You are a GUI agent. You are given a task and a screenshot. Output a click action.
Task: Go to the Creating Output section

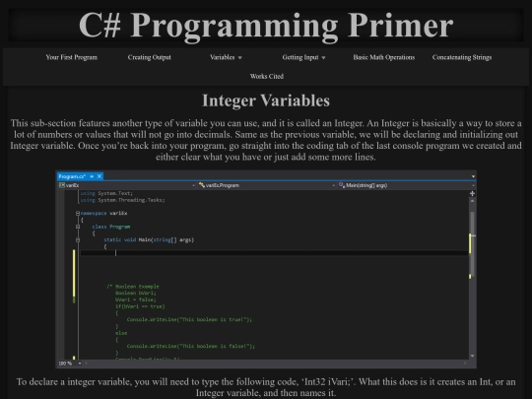[x=150, y=57]
